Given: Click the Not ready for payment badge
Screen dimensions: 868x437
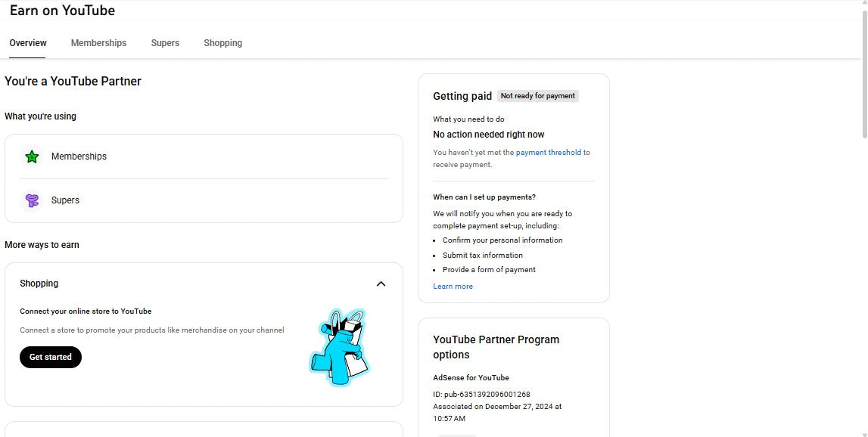Looking at the screenshot, I should [538, 96].
